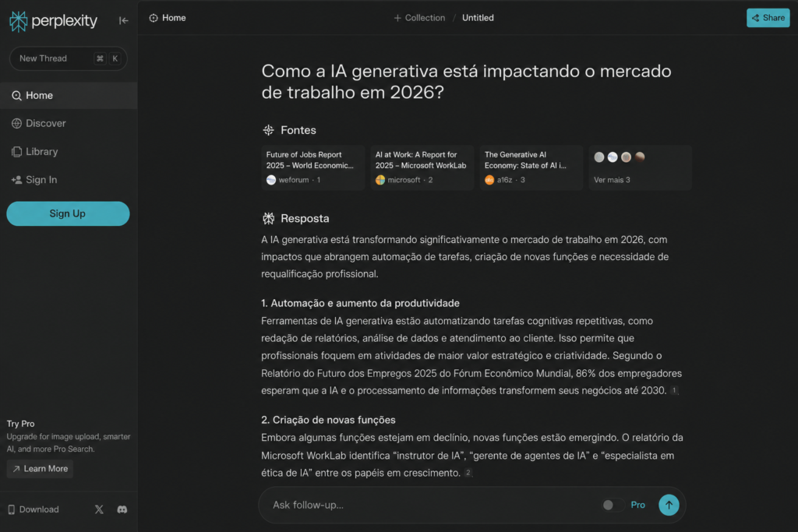Submit follow-up with the arrow button
Viewport: 798px width, 532px height.
point(669,505)
